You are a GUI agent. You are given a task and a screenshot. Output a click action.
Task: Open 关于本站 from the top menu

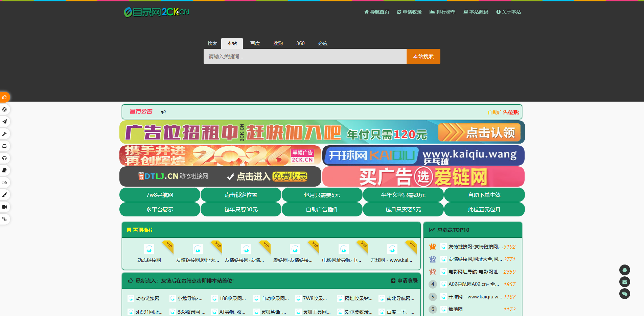tap(508, 12)
